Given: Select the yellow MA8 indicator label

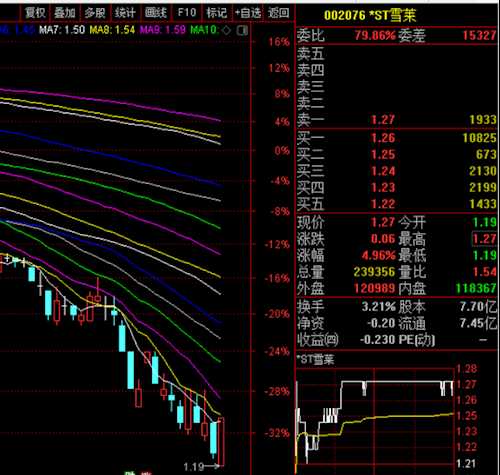Looking at the screenshot, I should coord(112,30).
